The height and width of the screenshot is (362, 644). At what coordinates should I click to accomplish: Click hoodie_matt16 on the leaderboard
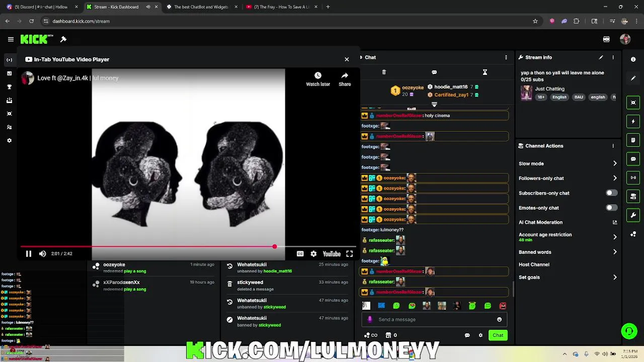click(x=451, y=87)
